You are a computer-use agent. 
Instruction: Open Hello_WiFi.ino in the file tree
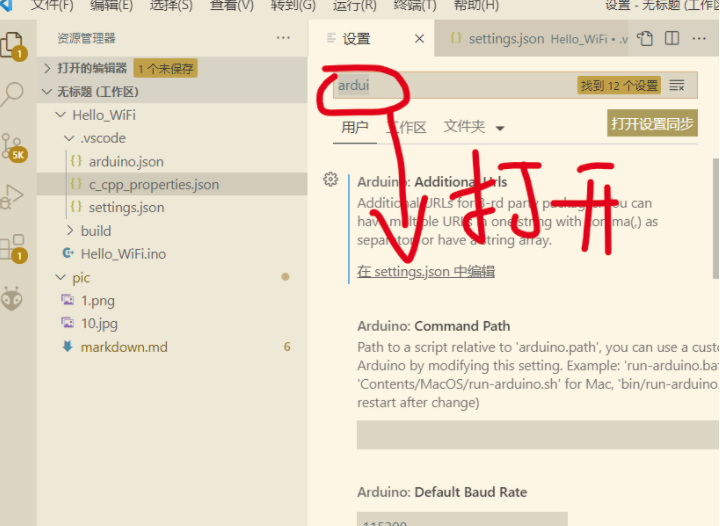click(123, 254)
